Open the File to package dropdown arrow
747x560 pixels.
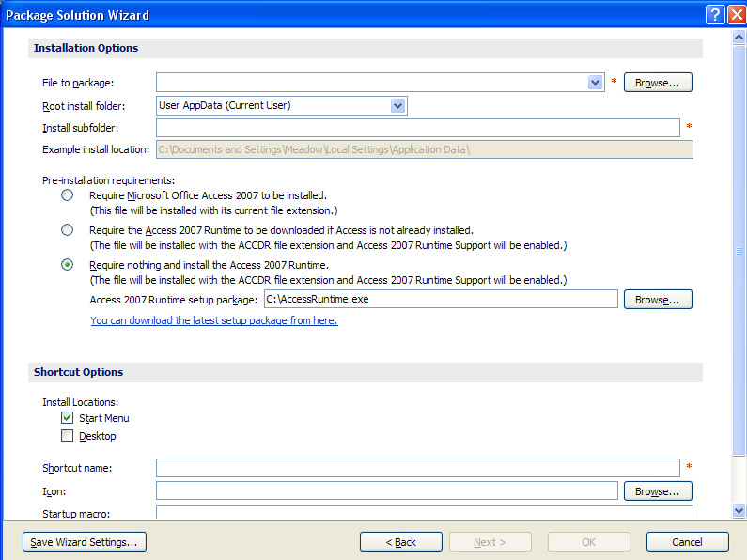pos(595,83)
